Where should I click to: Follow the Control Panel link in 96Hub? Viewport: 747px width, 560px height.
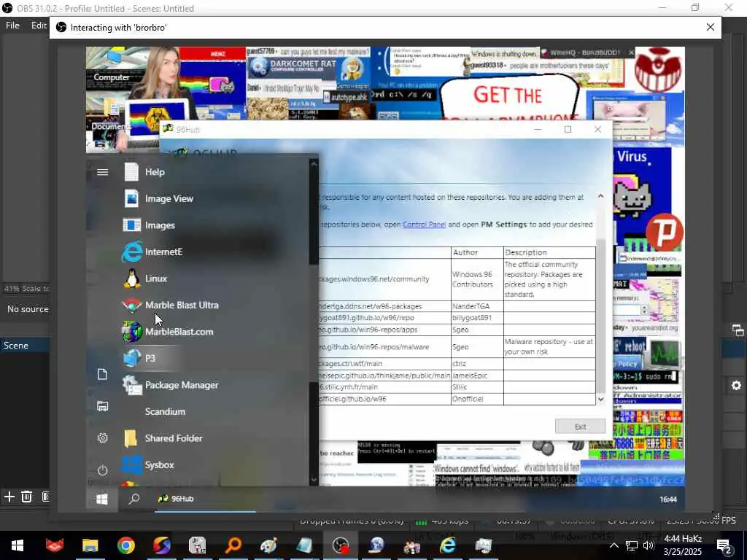point(424,225)
